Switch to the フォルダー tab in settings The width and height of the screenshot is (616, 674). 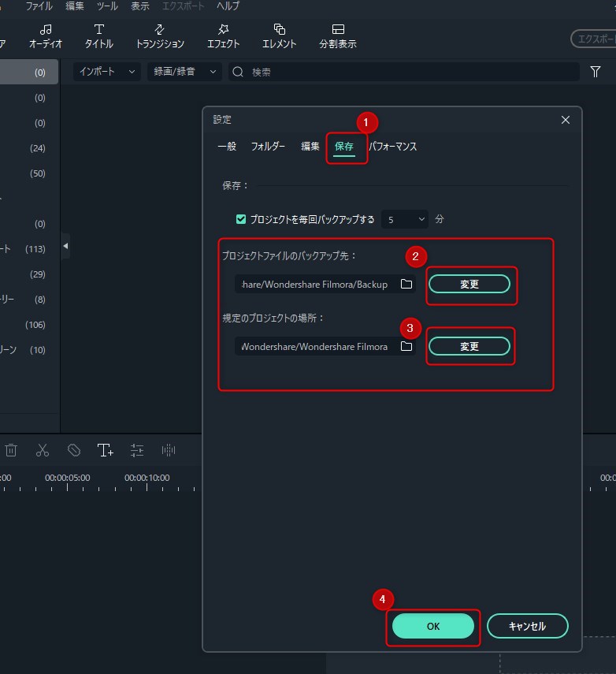268,147
